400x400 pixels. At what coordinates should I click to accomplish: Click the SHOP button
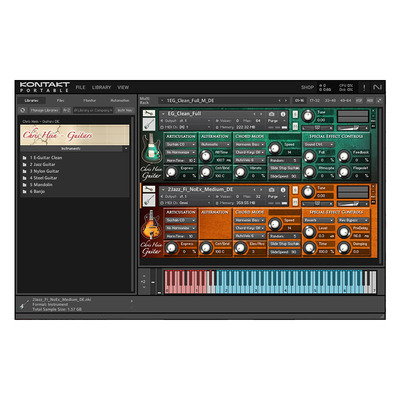[307, 87]
